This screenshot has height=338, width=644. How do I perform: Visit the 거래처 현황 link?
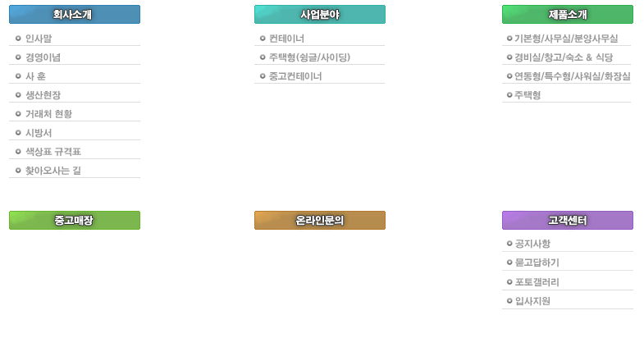[x=48, y=114]
